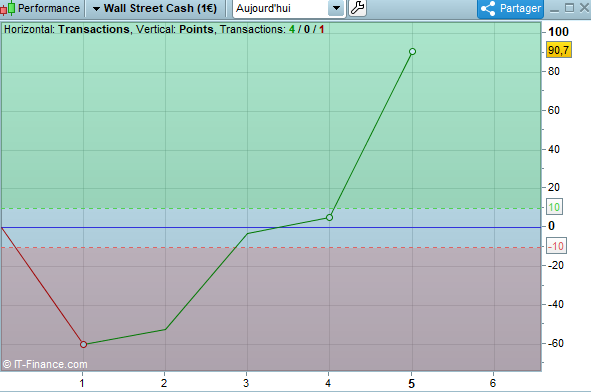Click the green winning transactions count 4
The width and height of the screenshot is (591, 392).
click(x=292, y=29)
